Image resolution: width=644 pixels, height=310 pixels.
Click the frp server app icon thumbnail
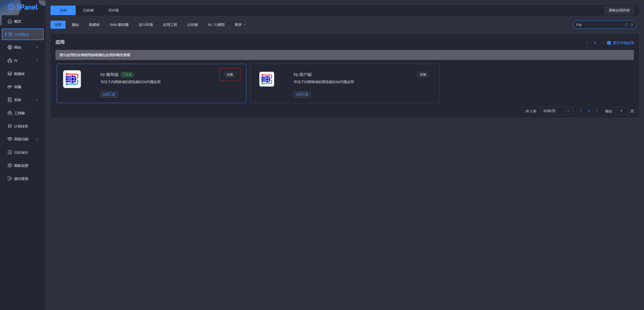click(72, 79)
